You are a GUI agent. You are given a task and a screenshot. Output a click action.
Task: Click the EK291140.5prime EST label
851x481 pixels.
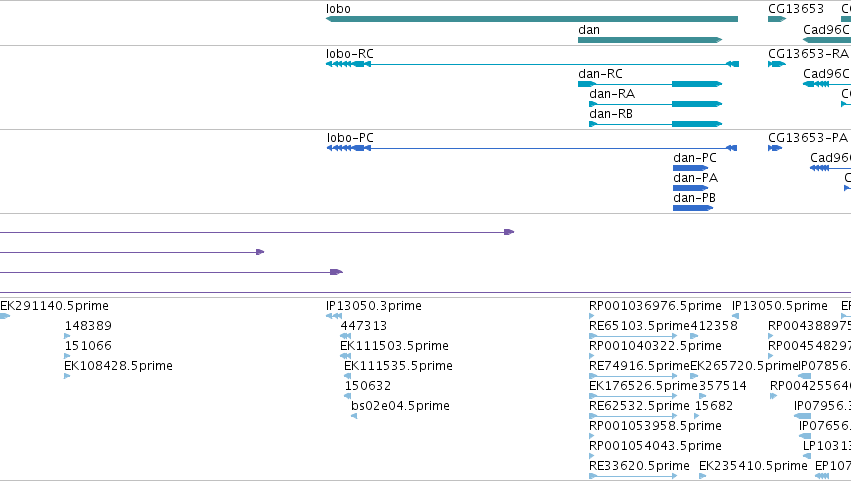click(x=54, y=306)
